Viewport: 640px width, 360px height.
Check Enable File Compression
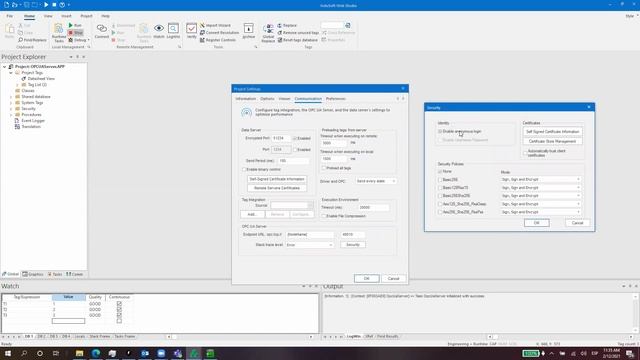(324, 216)
